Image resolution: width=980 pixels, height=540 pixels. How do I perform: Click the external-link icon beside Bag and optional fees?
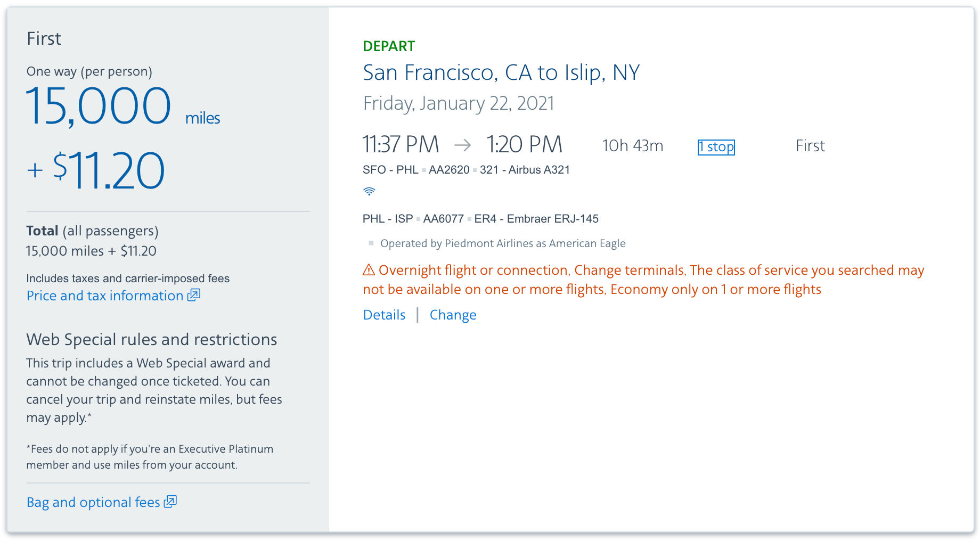point(170,502)
